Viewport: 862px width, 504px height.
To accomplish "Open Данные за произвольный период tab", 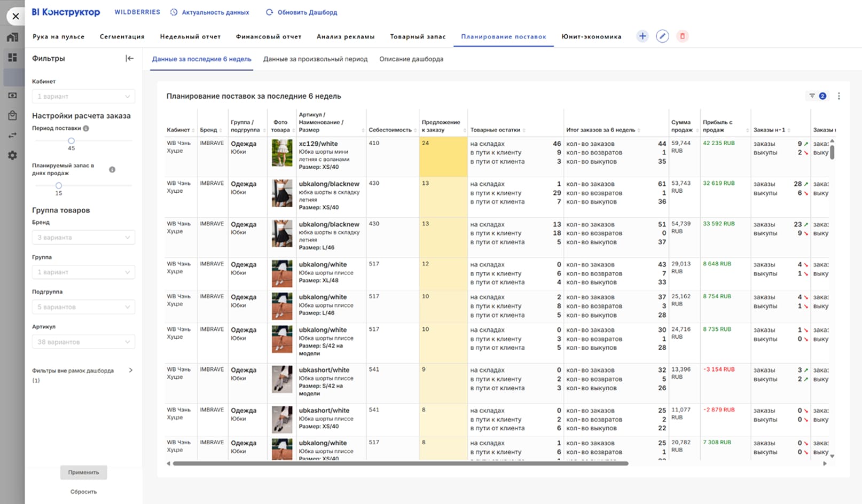I will (315, 59).
